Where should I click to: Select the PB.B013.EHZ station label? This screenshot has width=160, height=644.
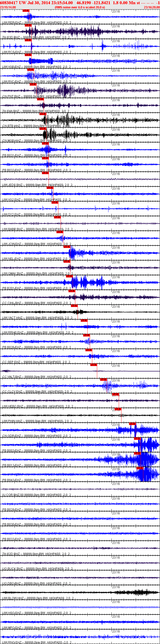pos(37,465)
